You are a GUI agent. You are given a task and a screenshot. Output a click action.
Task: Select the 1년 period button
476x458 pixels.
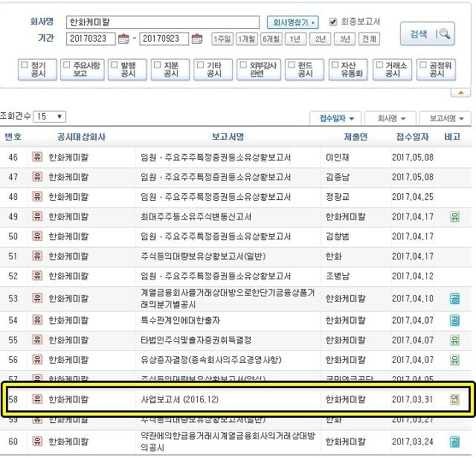pos(295,39)
